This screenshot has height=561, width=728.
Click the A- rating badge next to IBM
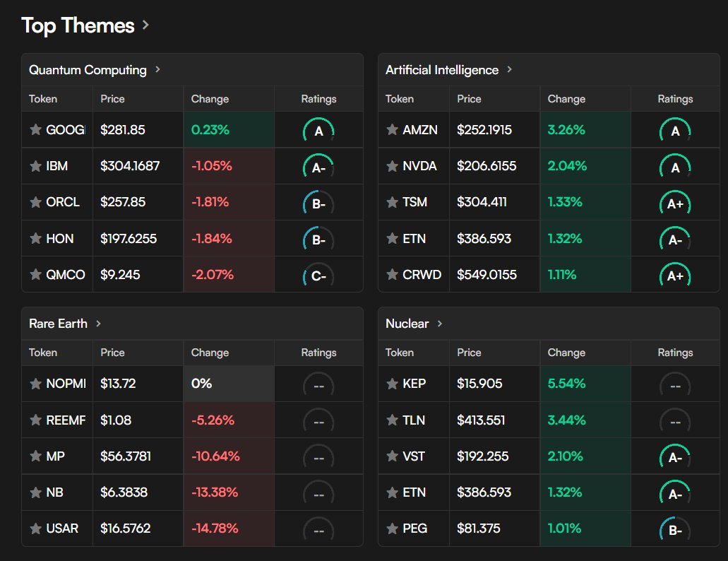(x=318, y=167)
